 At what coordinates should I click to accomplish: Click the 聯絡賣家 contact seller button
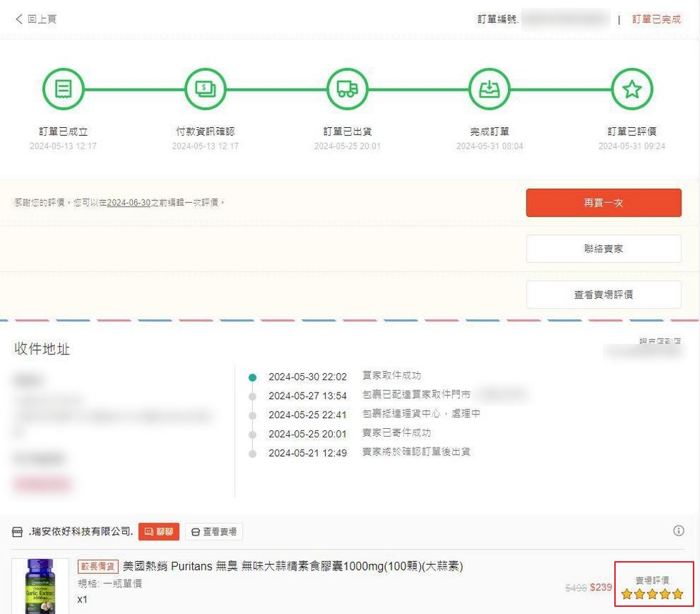(x=604, y=249)
